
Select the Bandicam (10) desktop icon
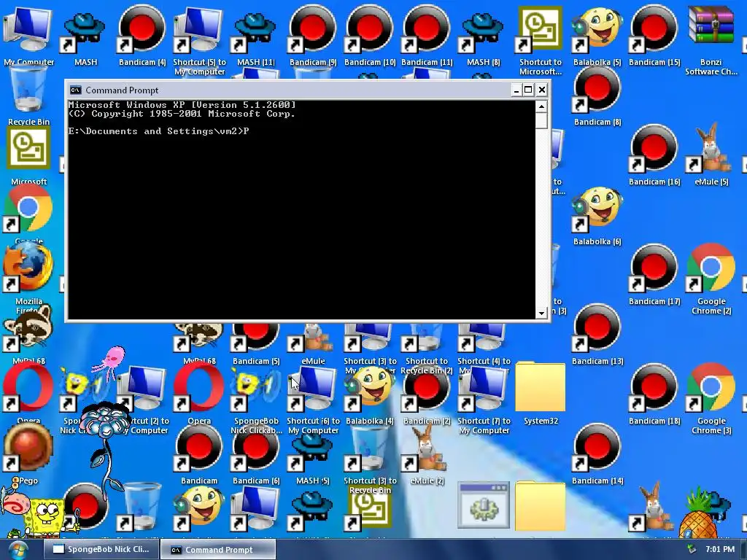click(370, 29)
